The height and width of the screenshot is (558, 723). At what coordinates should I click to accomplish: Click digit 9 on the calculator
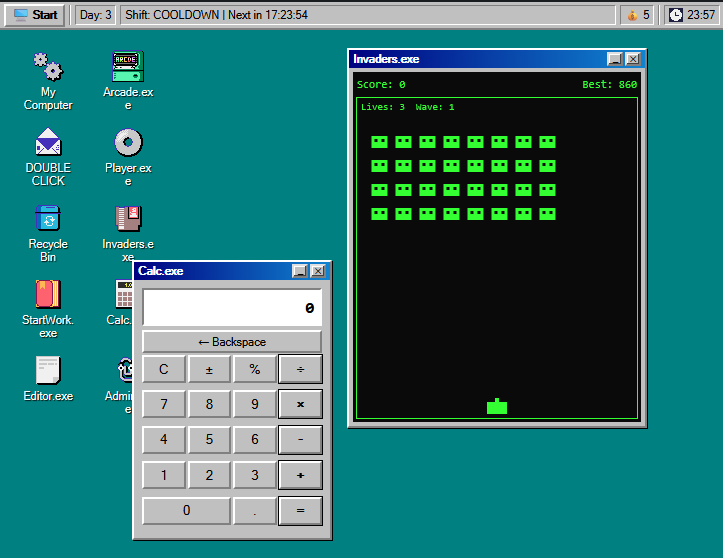tap(255, 404)
